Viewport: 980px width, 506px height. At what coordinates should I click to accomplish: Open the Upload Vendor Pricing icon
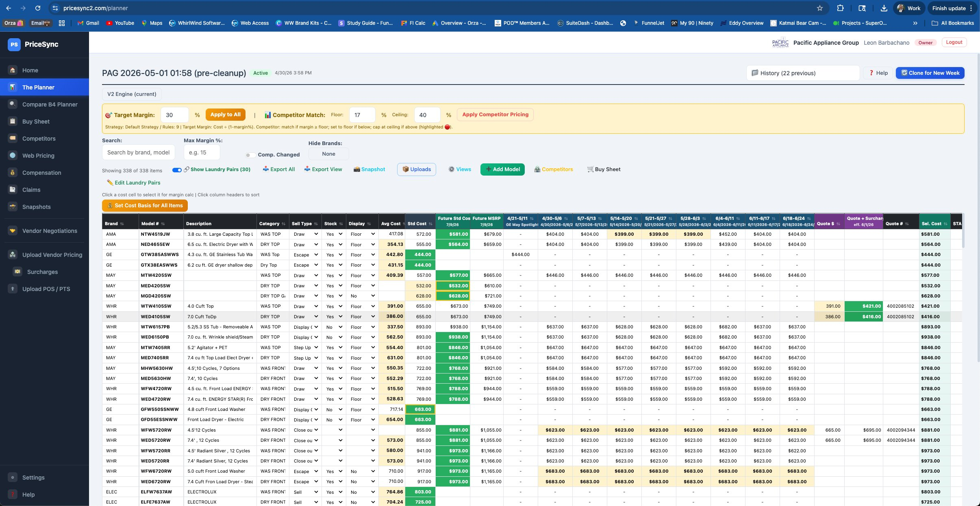pyautogui.click(x=13, y=255)
